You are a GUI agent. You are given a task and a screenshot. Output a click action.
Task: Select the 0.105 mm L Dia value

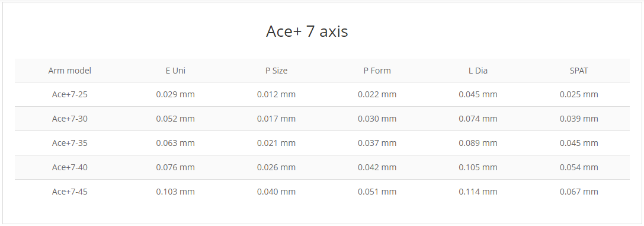[478, 167]
